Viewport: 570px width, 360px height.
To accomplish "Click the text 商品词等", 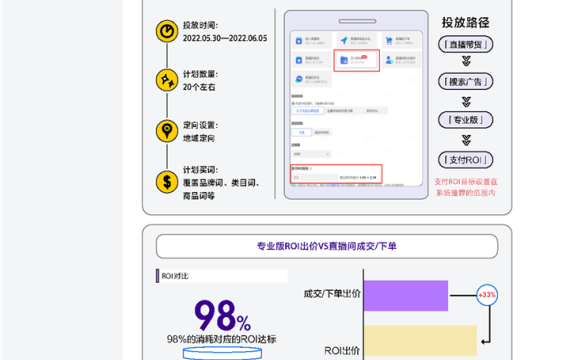I will point(199,196).
